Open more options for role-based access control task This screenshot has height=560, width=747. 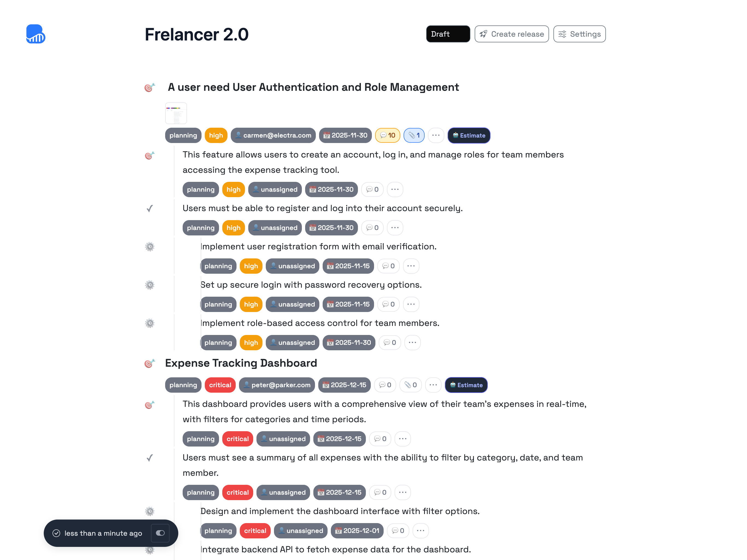click(412, 343)
